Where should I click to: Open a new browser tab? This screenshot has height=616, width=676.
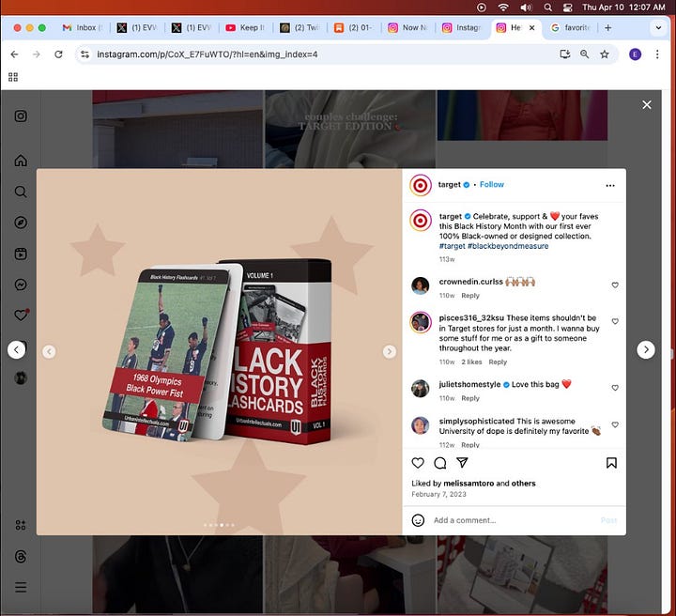point(607,27)
